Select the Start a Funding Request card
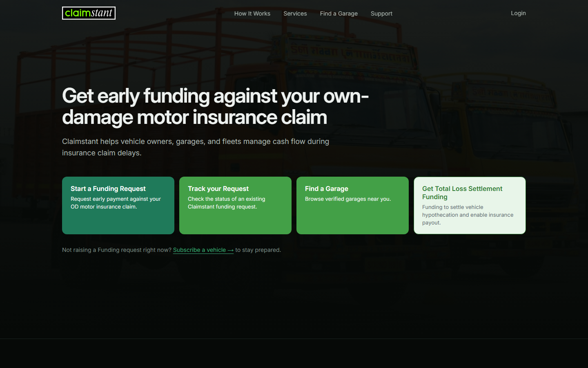Image resolution: width=588 pixels, height=368 pixels. [x=118, y=205]
